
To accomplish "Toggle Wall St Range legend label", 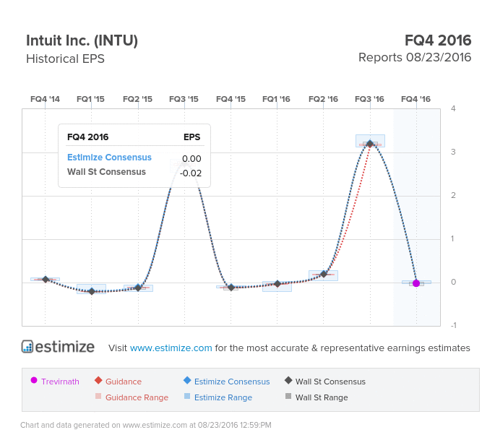I will (x=322, y=397).
